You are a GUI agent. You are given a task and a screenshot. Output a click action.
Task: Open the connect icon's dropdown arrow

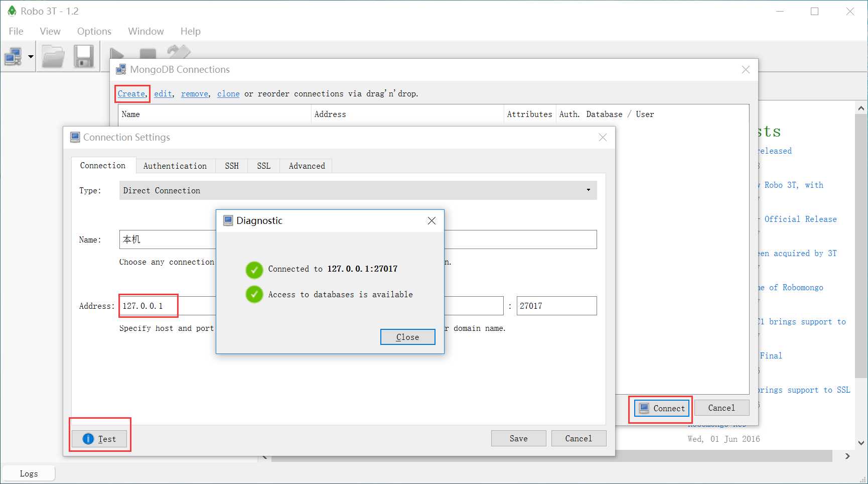pos(31,57)
